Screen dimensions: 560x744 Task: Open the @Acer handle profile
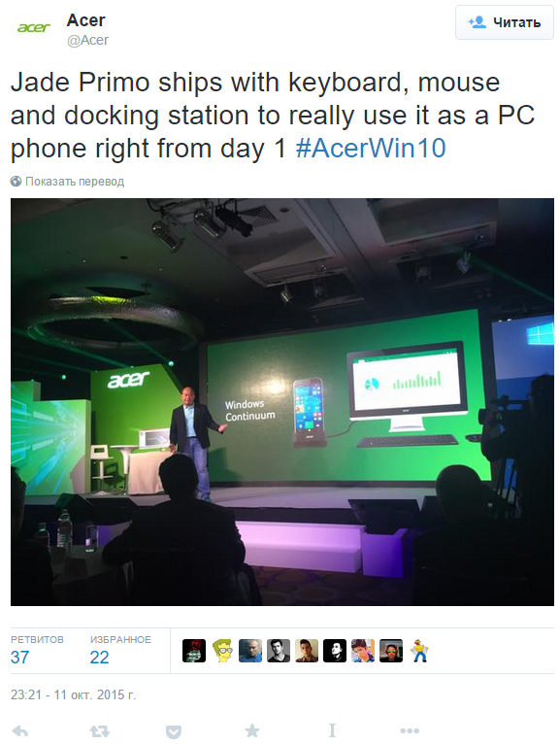pyautogui.click(x=87, y=41)
